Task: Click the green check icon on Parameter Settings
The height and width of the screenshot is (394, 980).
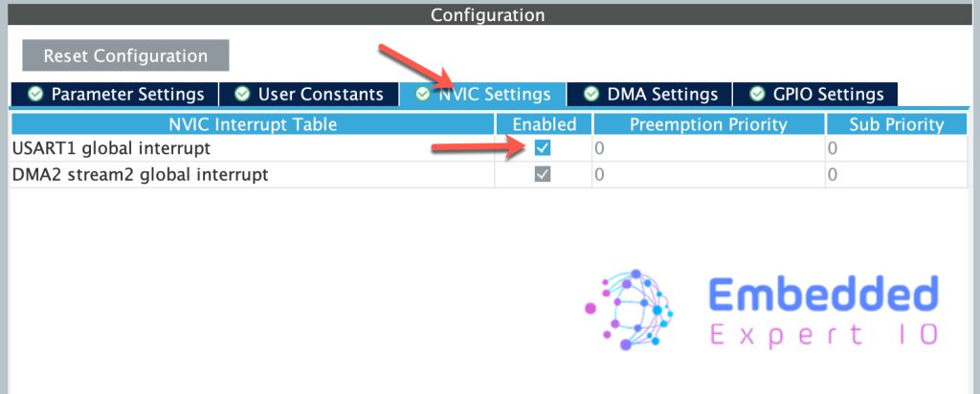Action: [x=36, y=94]
